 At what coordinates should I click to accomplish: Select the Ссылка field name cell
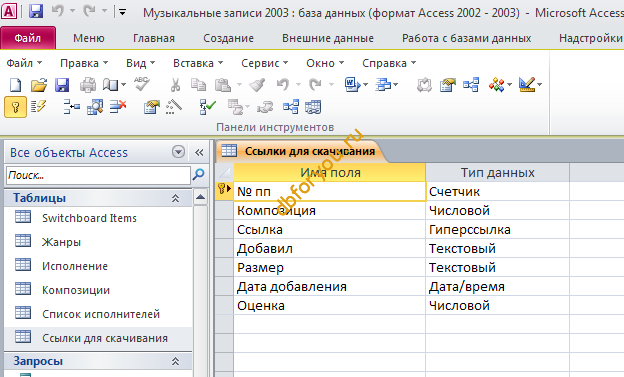coord(330,230)
